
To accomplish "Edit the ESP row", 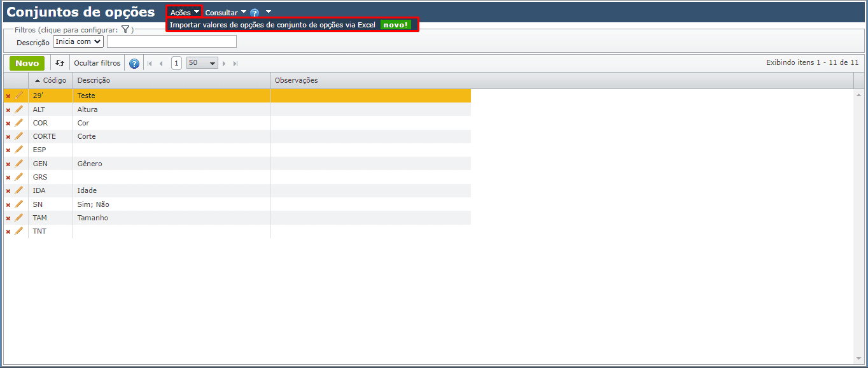I will point(19,150).
